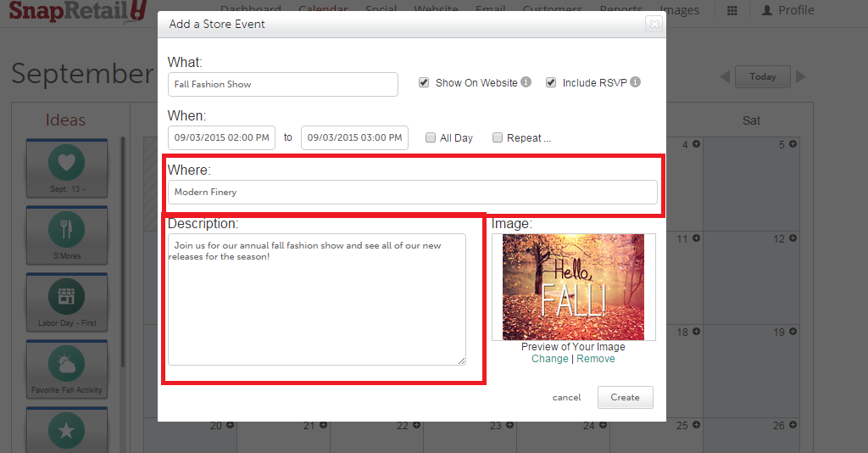The width and height of the screenshot is (868, 453).
Task: Add event on day 4 plus icon
Action: coord(697,144)
